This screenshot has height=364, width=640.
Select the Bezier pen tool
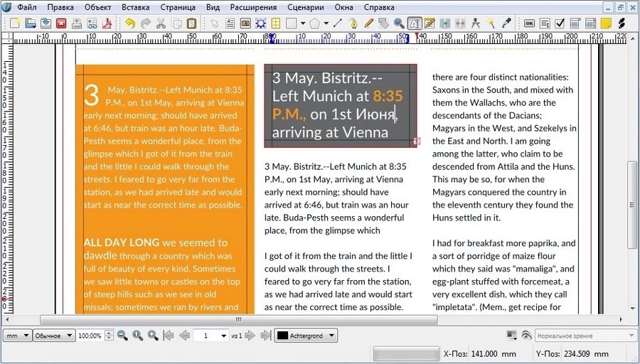tap(353, 23)
